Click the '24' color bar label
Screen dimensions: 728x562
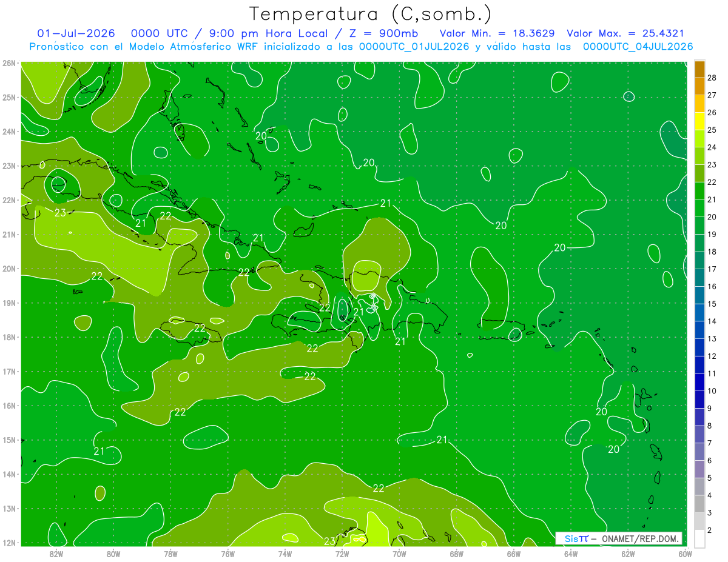click(x=712, y=147)
